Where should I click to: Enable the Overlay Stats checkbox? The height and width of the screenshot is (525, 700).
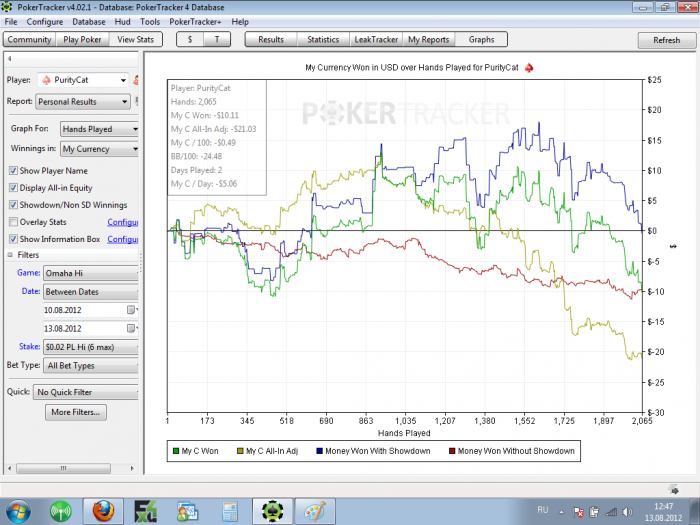click(13, 222)
